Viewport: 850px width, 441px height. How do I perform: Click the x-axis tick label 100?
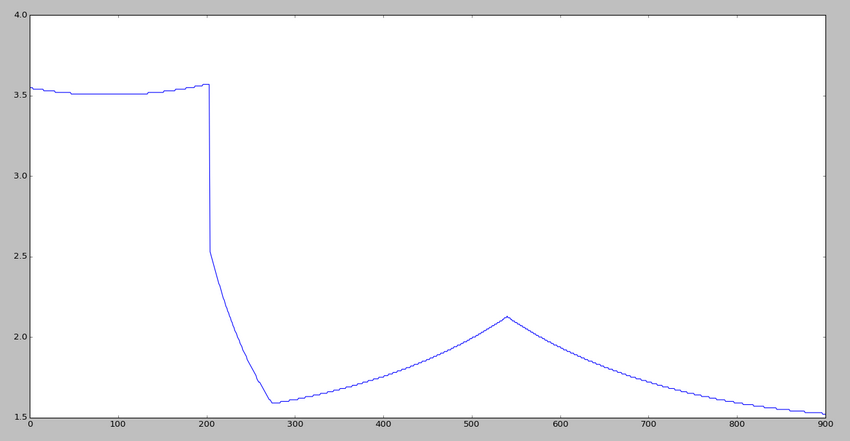coord(118,426)
